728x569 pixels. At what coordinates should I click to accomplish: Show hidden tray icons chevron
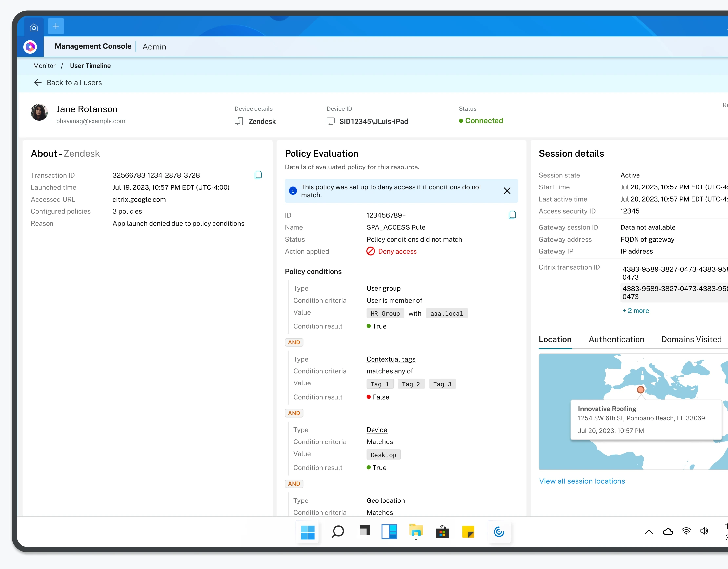[x=649, y=532]
